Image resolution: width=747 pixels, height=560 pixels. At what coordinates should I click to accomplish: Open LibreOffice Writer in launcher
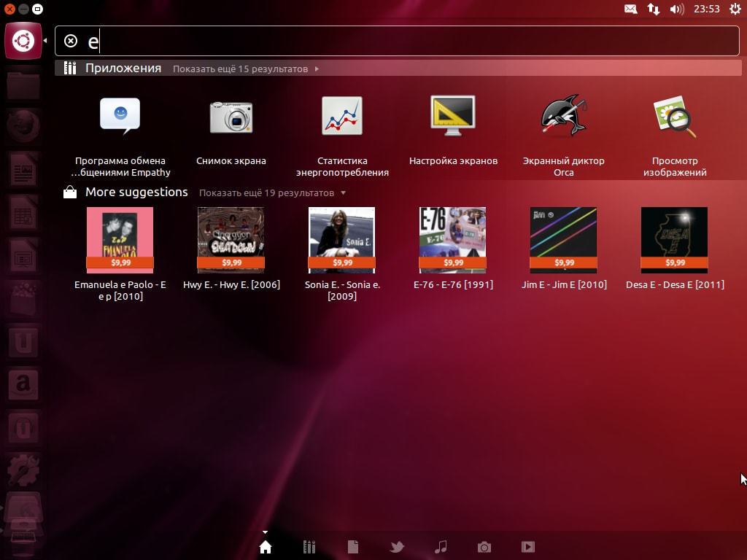(23, 168)
